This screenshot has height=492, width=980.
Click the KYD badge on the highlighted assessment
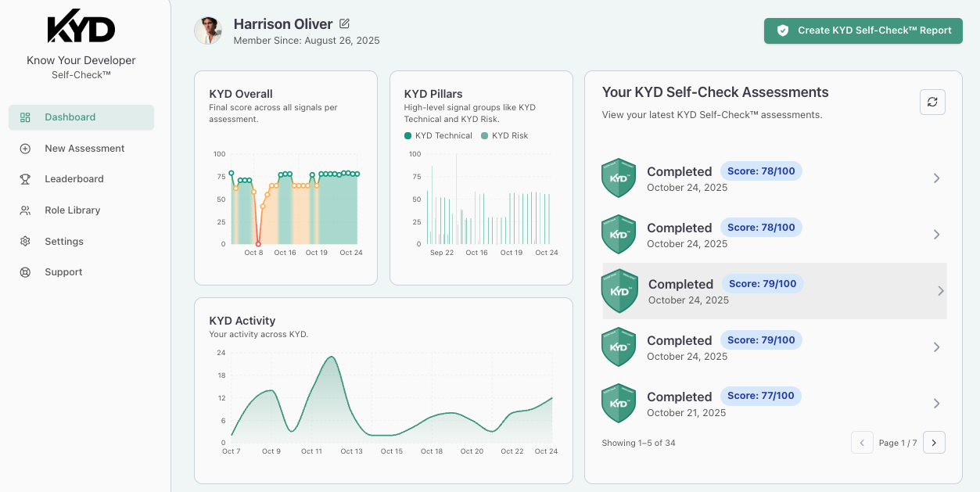[x=619, y=290]
